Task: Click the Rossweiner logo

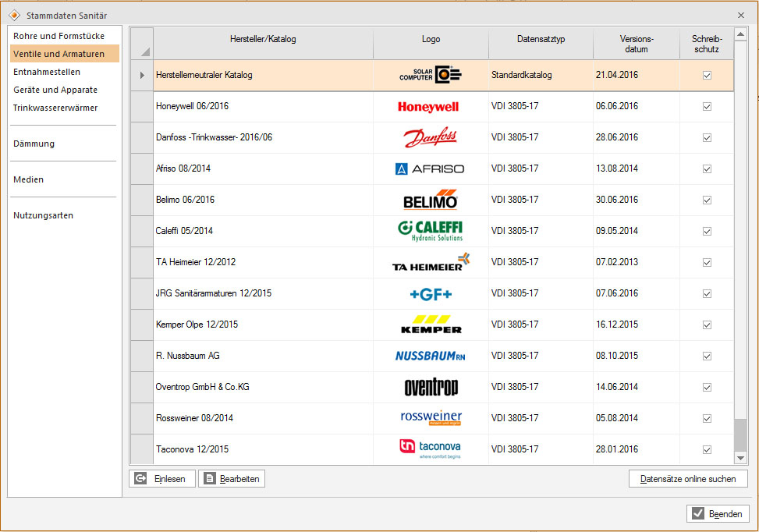Action: click(431, 418)
